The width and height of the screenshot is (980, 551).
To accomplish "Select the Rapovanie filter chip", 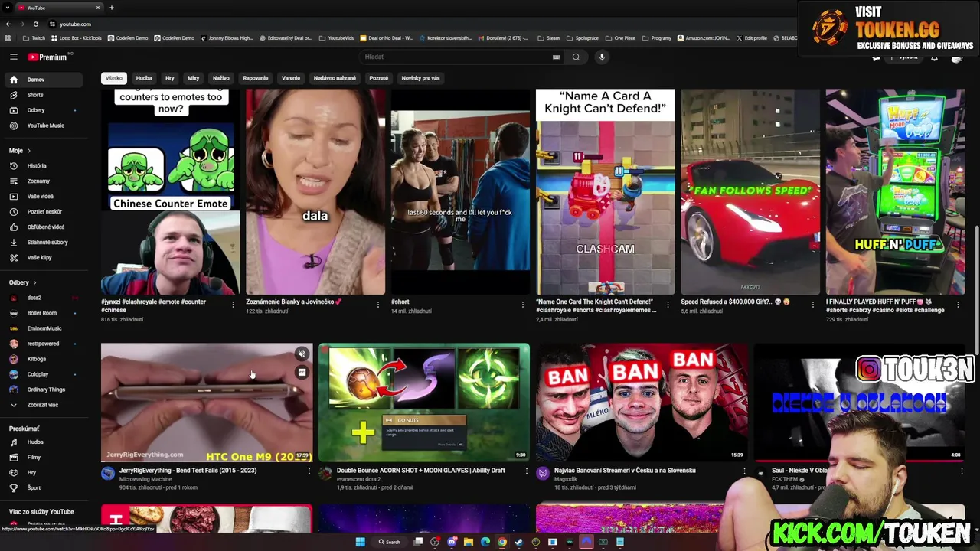I will point(256,78).
